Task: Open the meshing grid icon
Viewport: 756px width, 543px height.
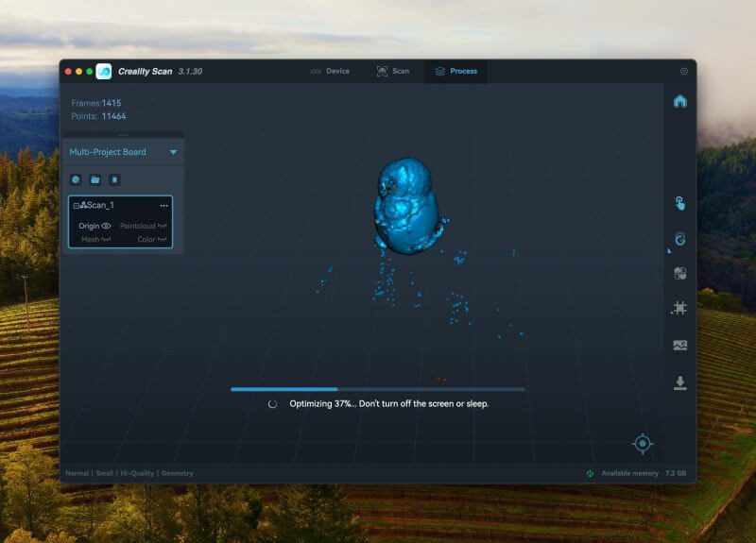Action: click(x=679, y=308)
